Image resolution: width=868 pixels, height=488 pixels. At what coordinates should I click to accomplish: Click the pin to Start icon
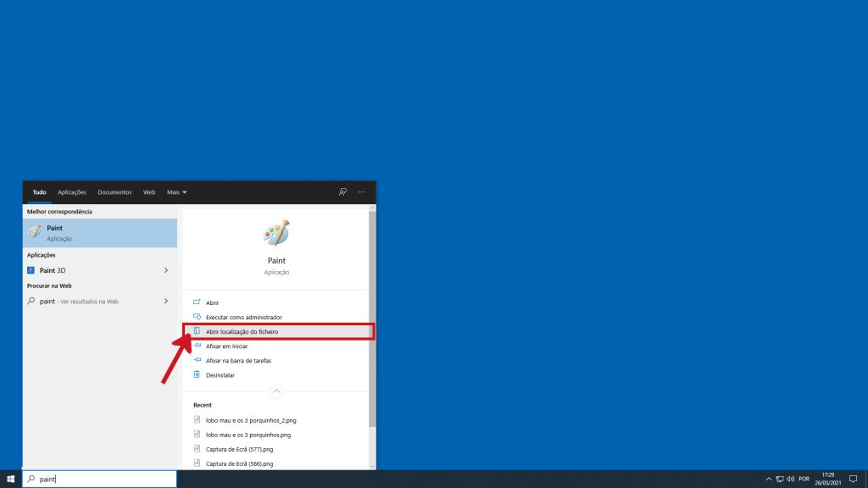197,346
